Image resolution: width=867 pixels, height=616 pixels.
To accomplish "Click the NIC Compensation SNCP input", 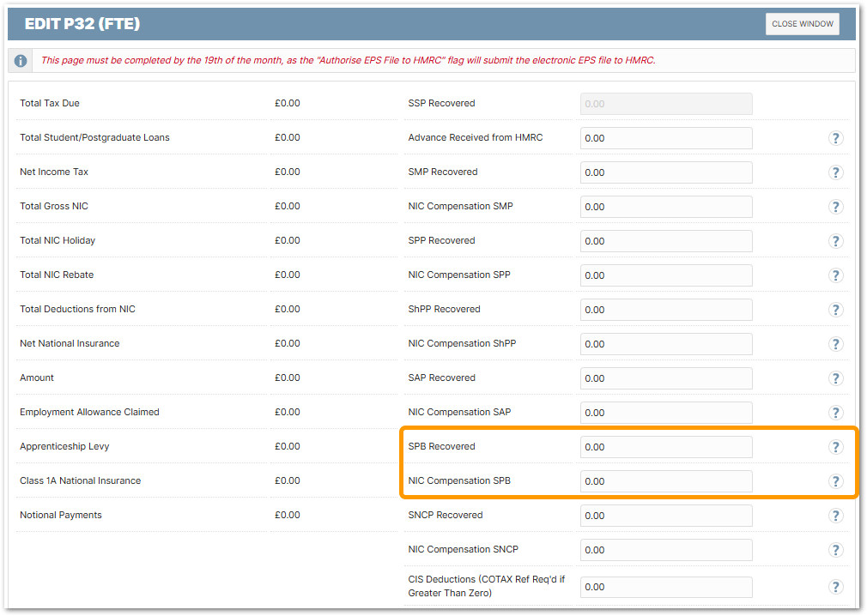I will pos(665,550).
